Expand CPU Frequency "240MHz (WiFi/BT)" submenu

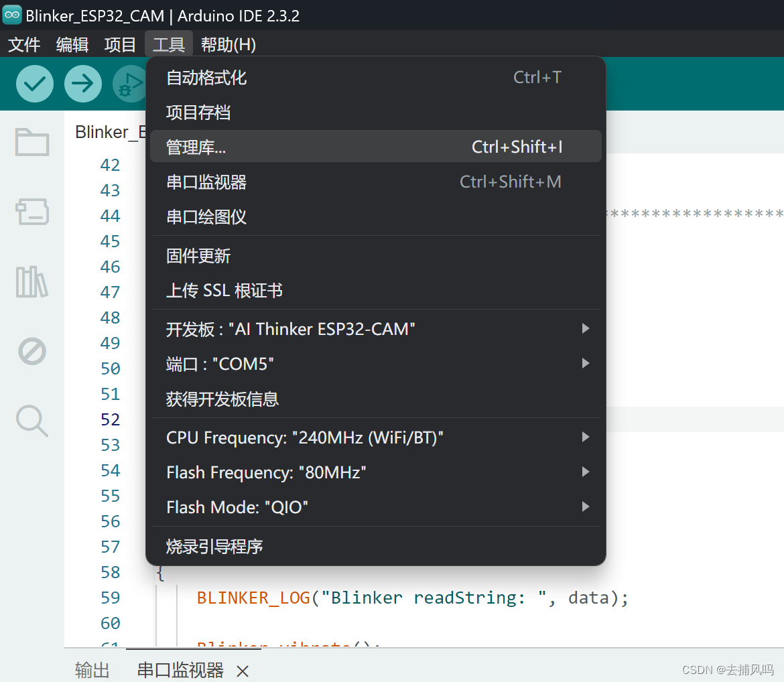[375, 437]
